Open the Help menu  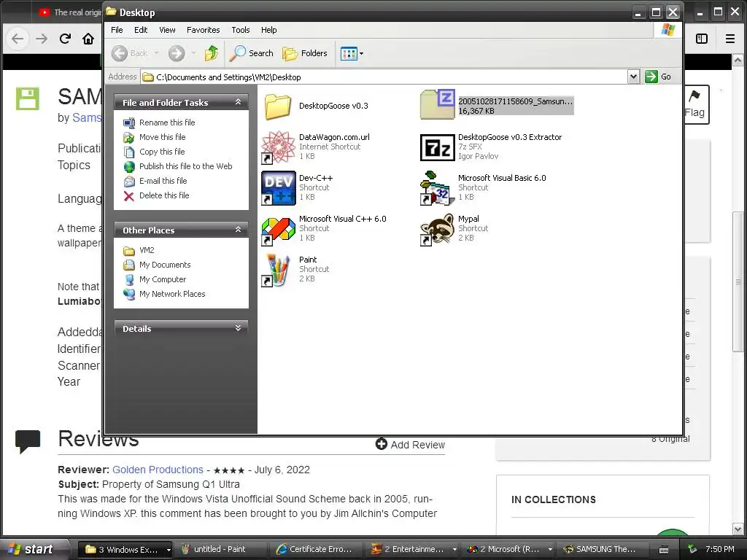tap(268, 30)
